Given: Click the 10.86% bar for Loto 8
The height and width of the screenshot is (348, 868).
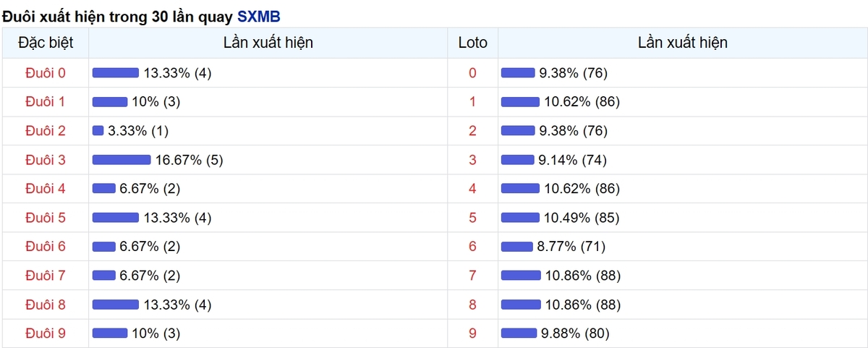Looking at the screenshot, I should pos(521,305).
